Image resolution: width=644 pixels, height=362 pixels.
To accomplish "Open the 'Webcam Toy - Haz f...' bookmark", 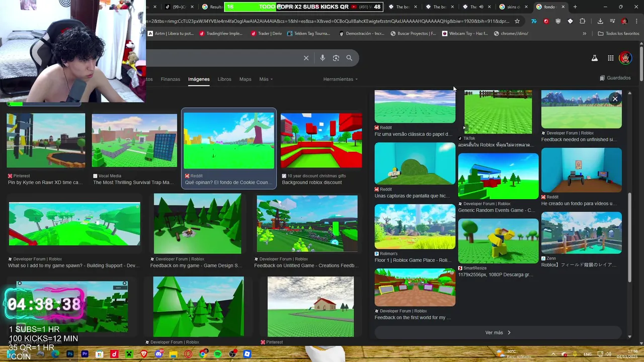I will tap(465, 34).
